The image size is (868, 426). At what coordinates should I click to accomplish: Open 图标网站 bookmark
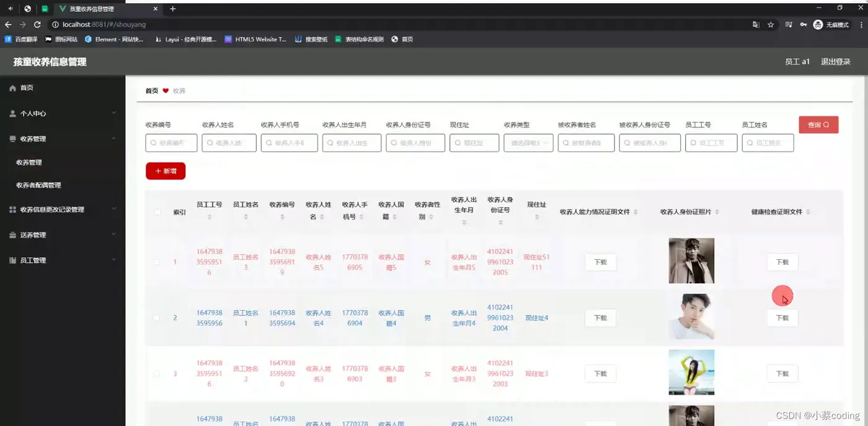[61, 39]
